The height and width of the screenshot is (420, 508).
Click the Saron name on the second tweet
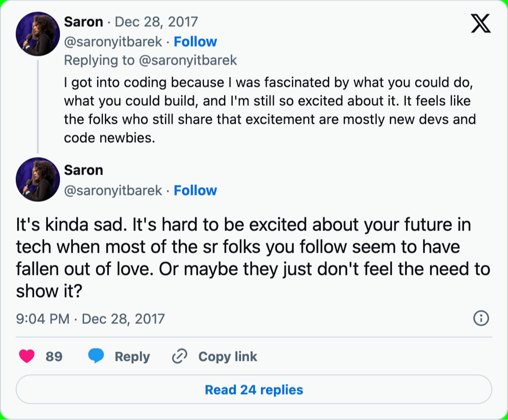point(84,170)
